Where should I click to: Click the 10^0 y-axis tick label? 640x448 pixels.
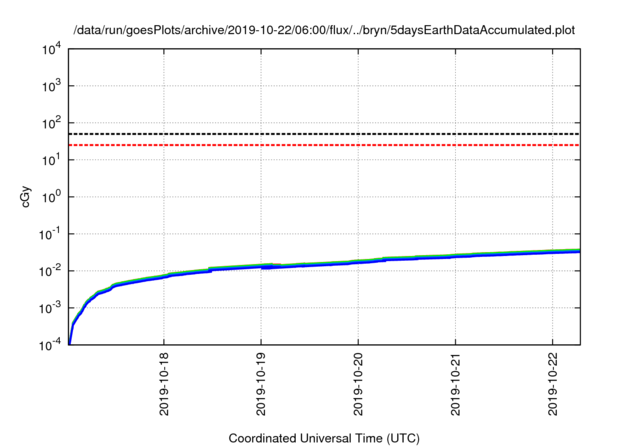tap(51, 197)
